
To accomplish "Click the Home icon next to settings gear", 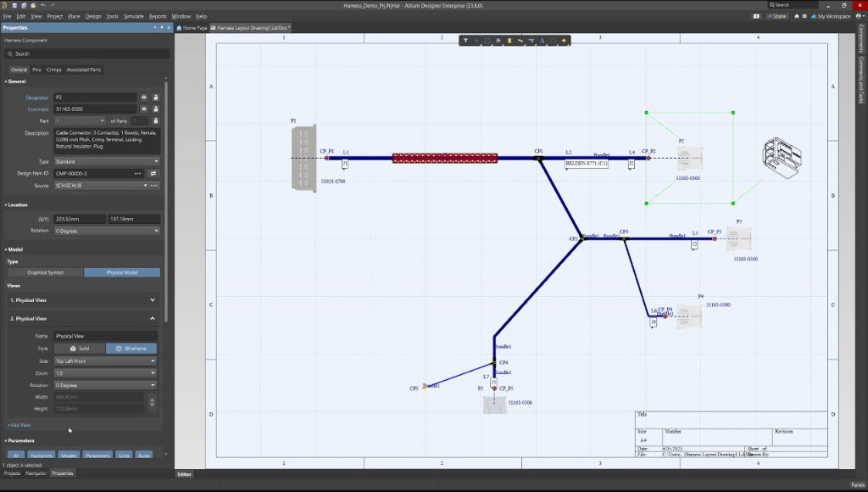I will pos(797,16).
